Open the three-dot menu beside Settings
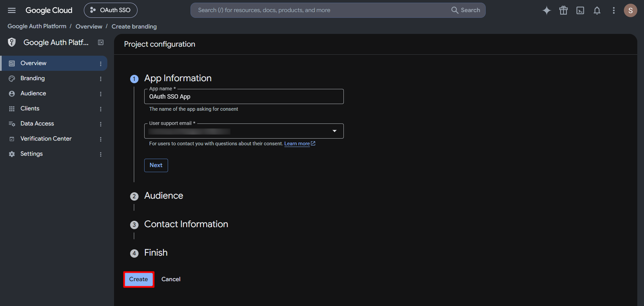Screen dimensions: 644x306 [x=101, y=154]
